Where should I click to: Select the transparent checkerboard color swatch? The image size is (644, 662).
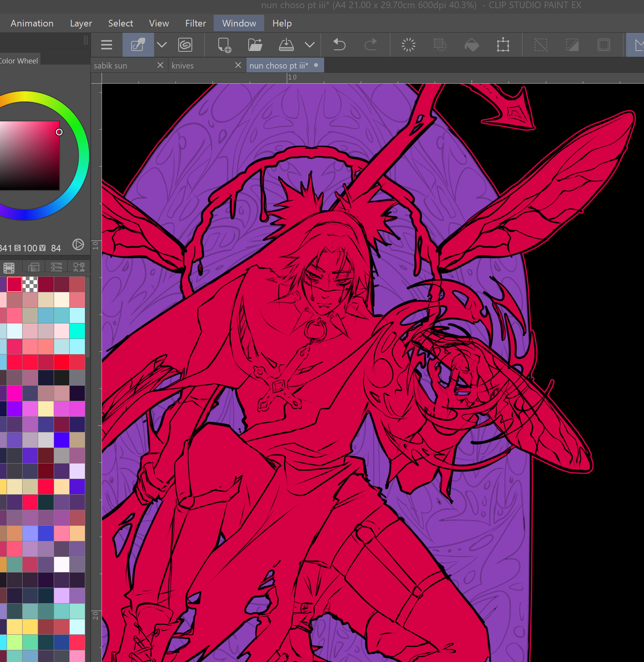pos(30,284)
